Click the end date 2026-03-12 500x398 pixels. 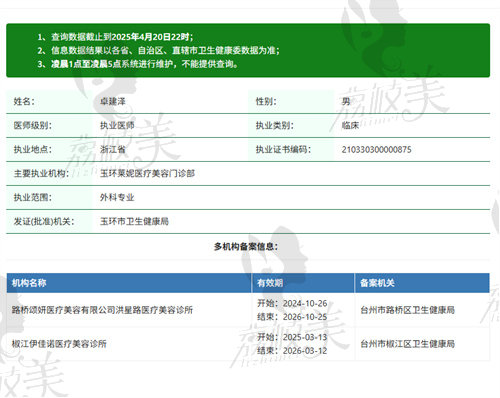(305, 351)
